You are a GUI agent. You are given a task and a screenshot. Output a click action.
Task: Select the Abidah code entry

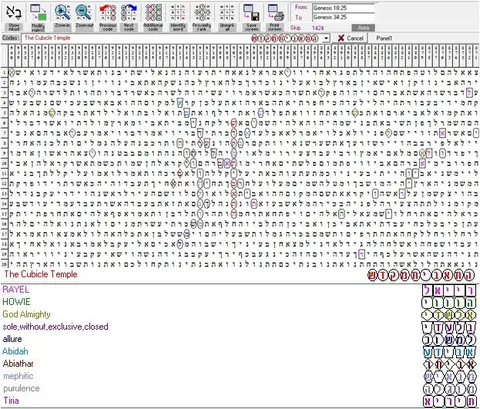15,351
